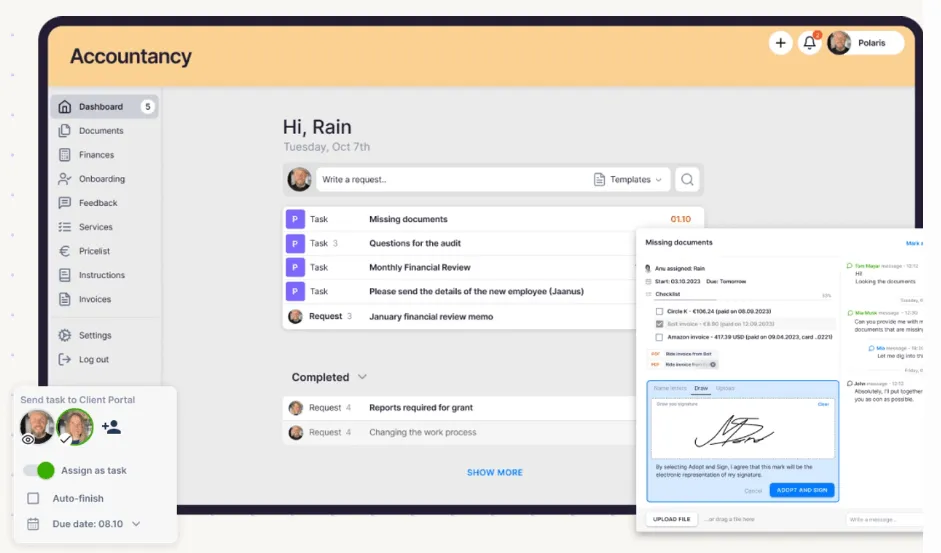The image size is (941, 553).
Task: Open the Due date 08.10 dropdown
Action: [x=97, y=524]
